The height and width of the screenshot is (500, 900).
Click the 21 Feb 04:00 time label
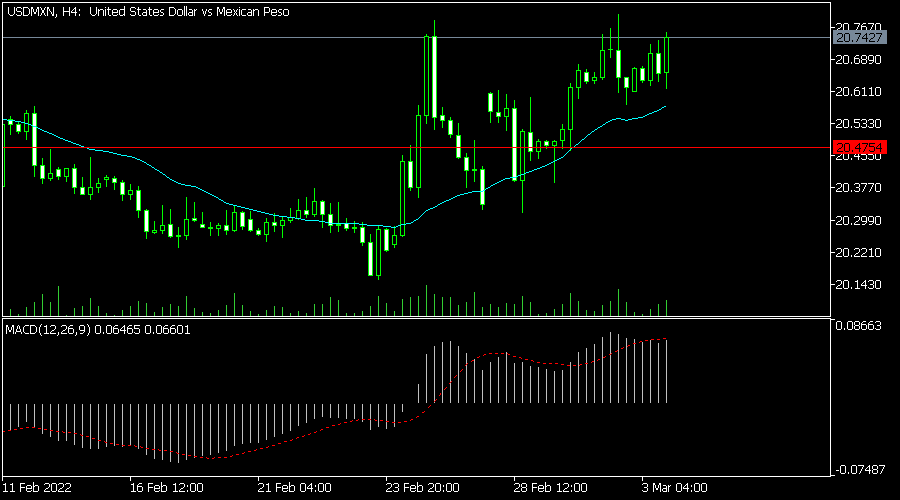[294, 488]
